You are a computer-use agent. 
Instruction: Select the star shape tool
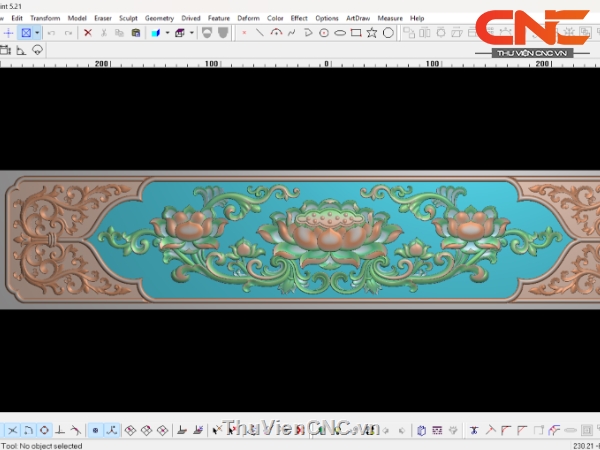click(x=372, y=33)
